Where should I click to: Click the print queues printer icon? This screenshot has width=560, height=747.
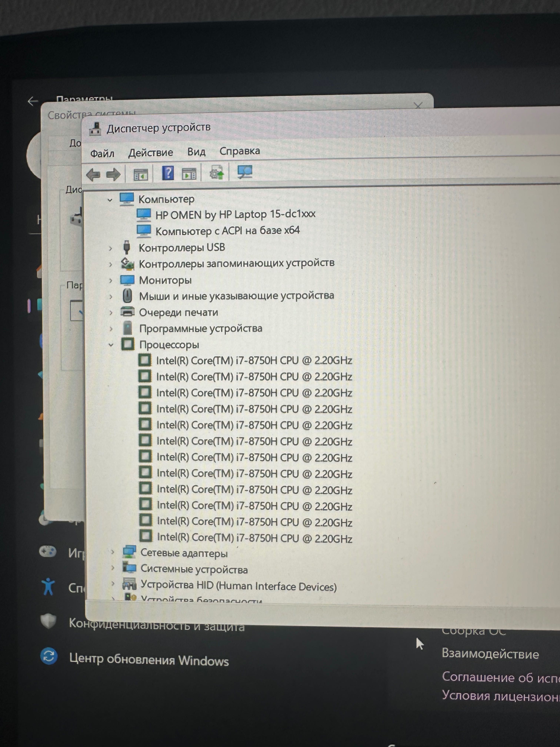pos(128,312)
